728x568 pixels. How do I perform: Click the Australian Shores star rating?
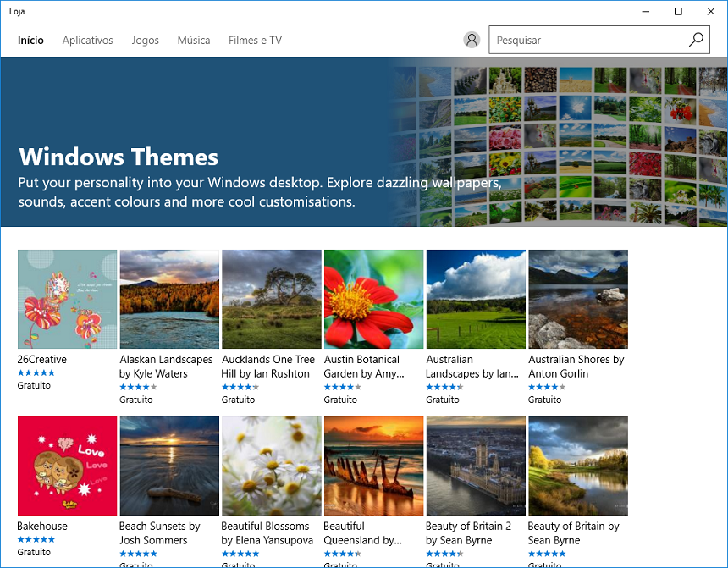547,387
